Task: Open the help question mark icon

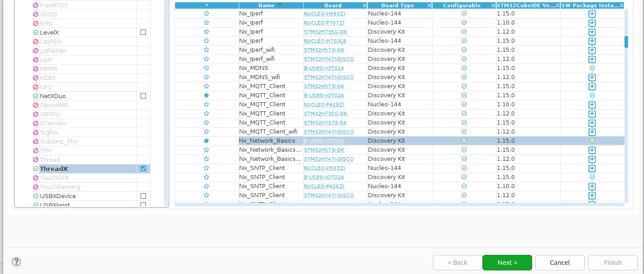Action: (x=16, y=262)
